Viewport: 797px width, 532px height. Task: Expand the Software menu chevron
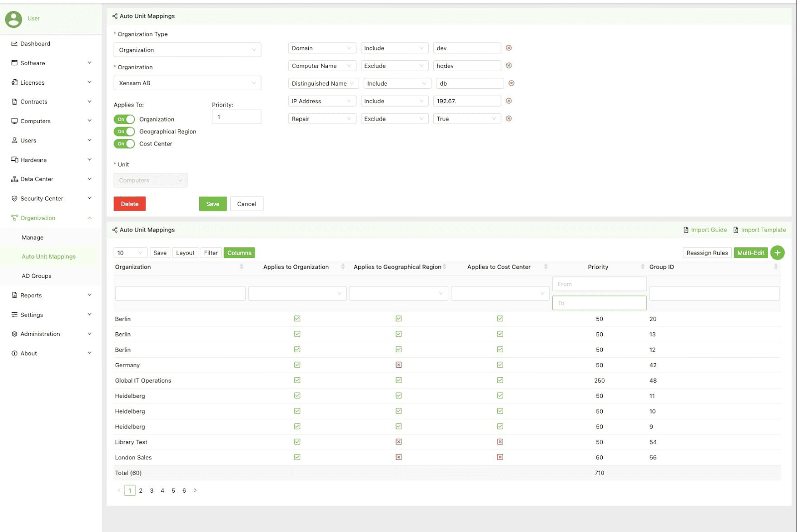click(x=90, y=63)
